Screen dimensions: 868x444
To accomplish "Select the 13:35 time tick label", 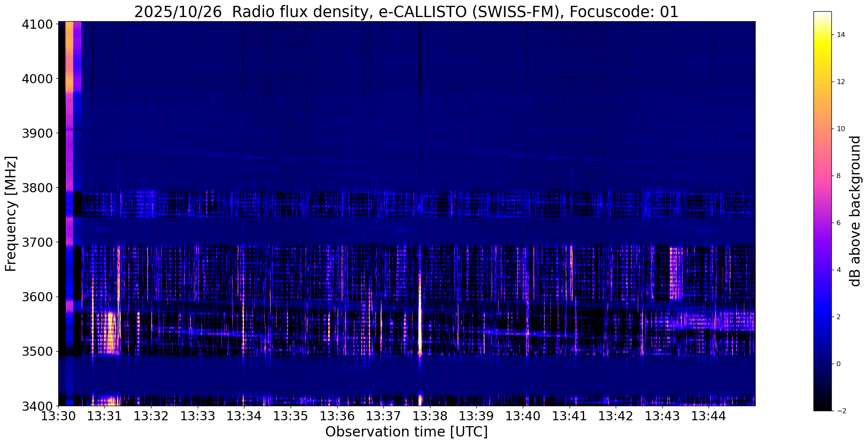I will [x=291, y=416].
